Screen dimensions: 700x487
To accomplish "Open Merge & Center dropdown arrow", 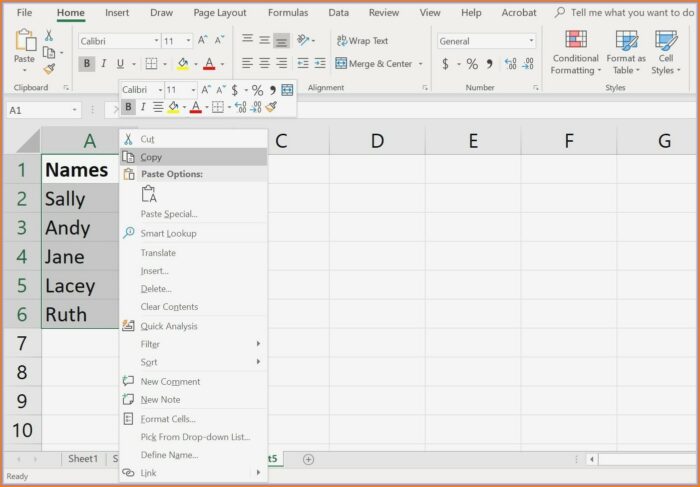I will (x=420, y=64).
